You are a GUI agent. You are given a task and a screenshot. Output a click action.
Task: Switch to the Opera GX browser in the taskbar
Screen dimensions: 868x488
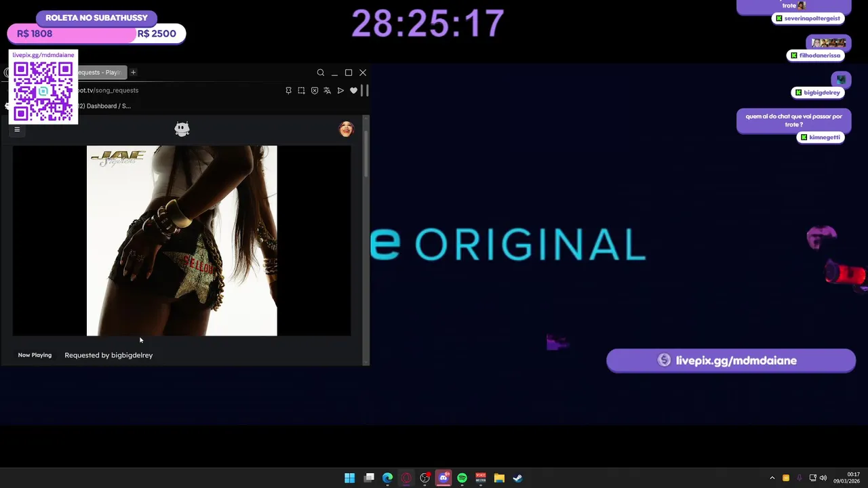[406, 478]
